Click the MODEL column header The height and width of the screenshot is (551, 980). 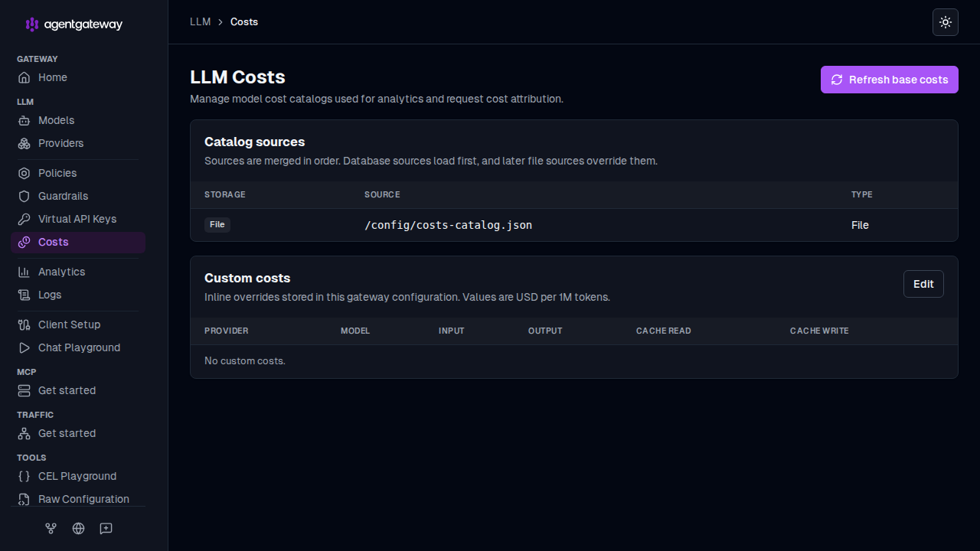(355, 331)
